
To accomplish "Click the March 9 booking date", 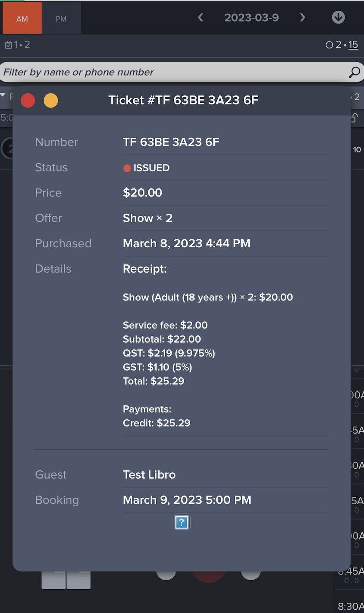I will (187, 500).
